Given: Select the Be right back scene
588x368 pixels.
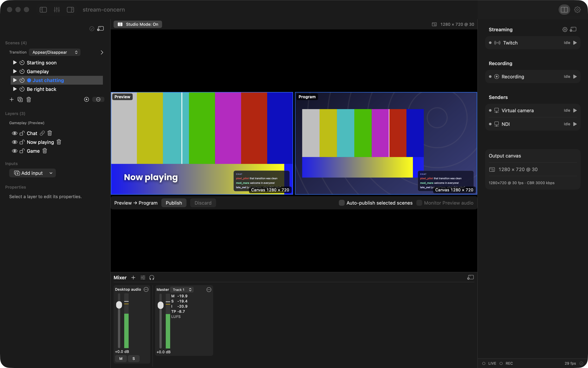Looking at the screenshot, I should pyautogui.click(x=57, y=89).
